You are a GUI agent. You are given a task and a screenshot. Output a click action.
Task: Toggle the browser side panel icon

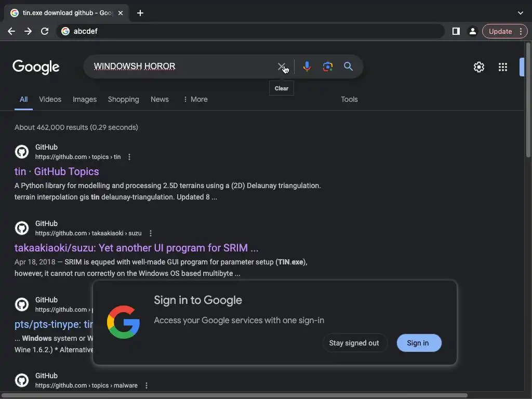click(x=456, y=31)
